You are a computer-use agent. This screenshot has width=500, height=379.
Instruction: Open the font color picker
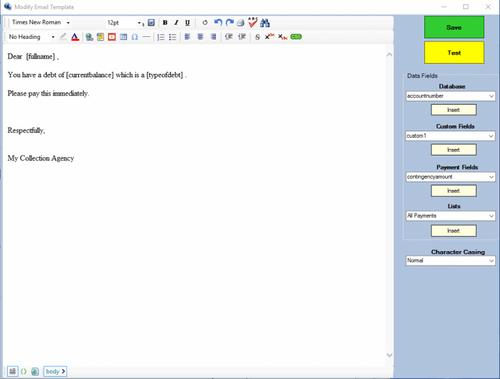tap(75, 37)
